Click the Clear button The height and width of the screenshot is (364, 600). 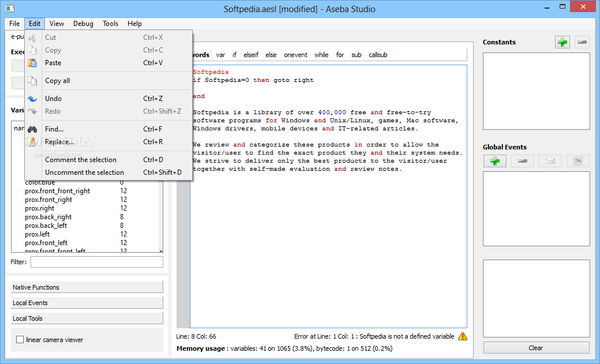(x=536, y=347)
